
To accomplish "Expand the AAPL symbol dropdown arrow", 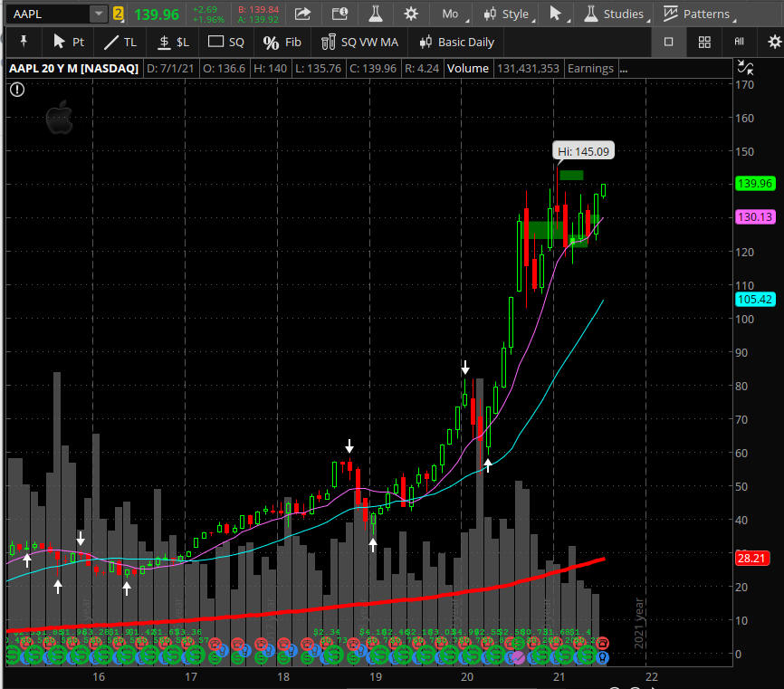I will tap(98, 14).
